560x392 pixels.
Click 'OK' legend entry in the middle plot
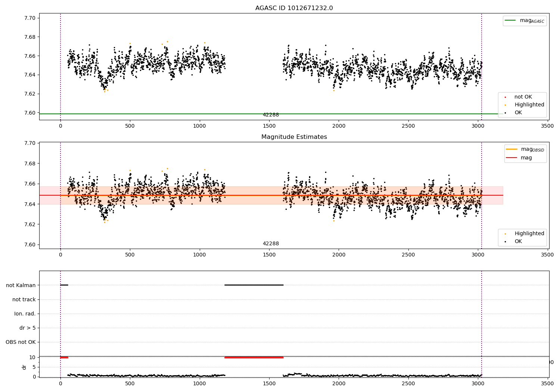518,242
